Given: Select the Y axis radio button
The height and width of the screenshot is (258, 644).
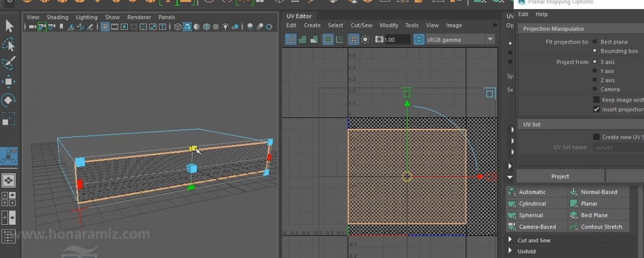Looking at the screenshot, I should coord(595,71).
